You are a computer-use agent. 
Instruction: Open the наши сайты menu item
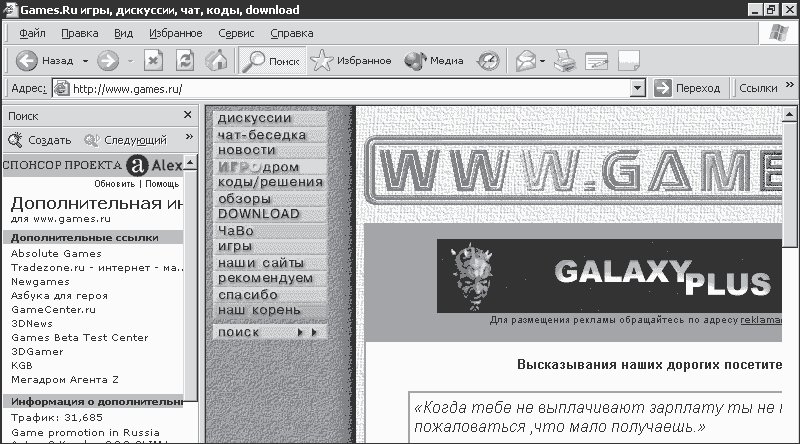[270, 263]
